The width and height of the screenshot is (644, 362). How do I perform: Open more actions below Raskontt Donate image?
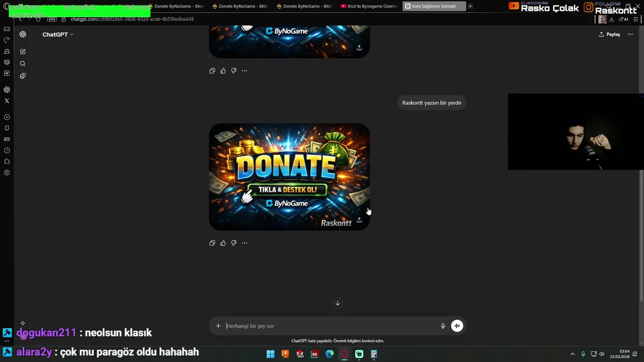(245, 243)
